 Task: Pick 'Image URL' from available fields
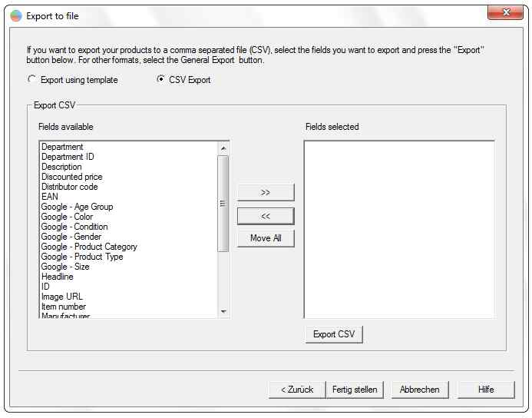pyautogui.click(x=62, y=297)
